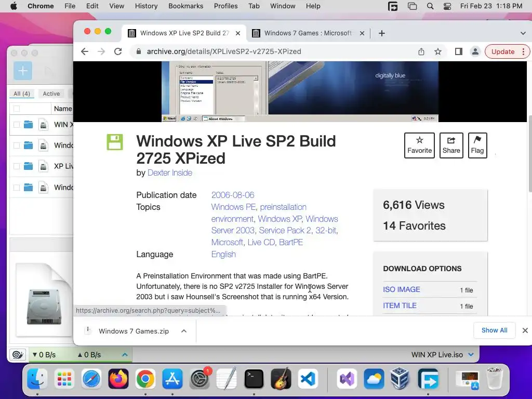Screen dimensions: 532x399
Task: Open Visual Studio Code from the dock
Action: [x=308, y=379]
